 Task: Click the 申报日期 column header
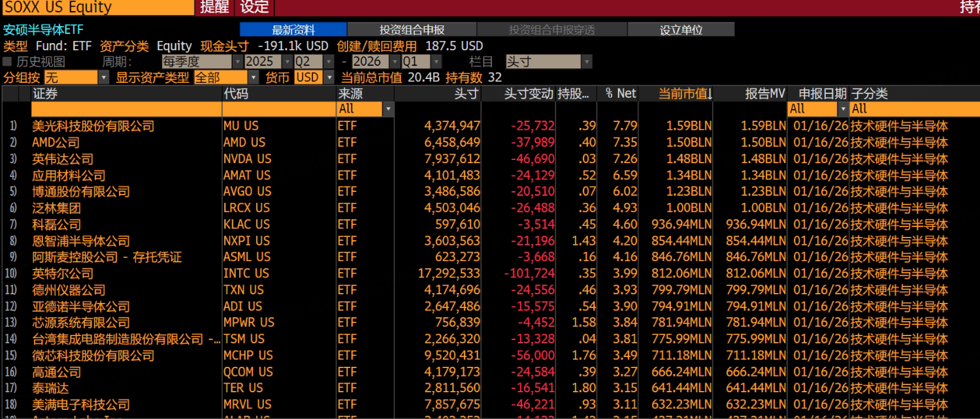818,93
